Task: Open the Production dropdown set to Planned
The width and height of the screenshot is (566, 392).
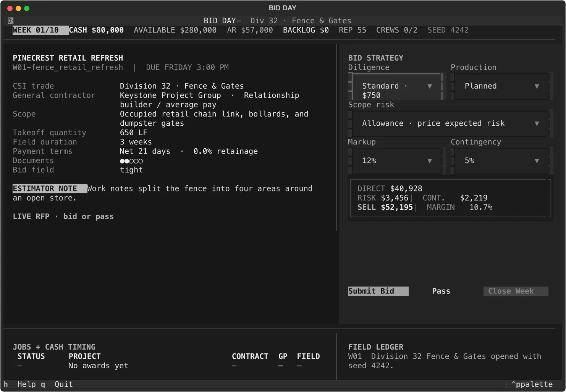Action: point(501,86)
